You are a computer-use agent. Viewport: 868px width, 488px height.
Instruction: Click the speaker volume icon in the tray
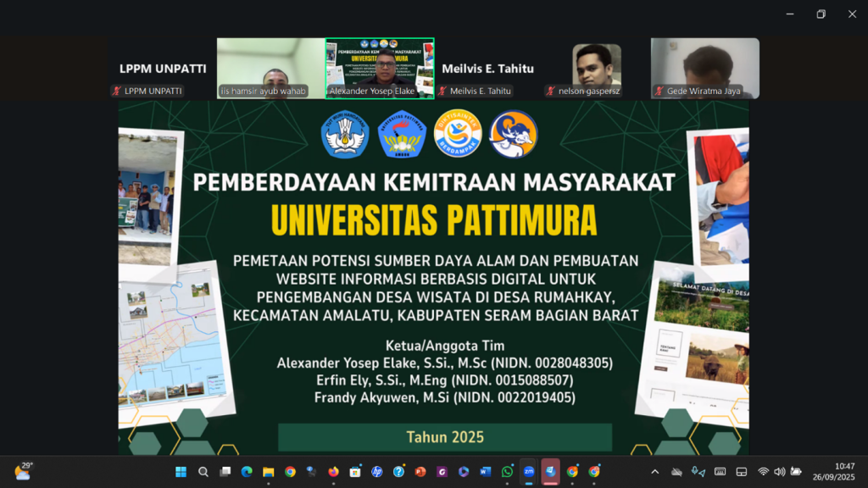pyautogui.click(x=779, y=472)
